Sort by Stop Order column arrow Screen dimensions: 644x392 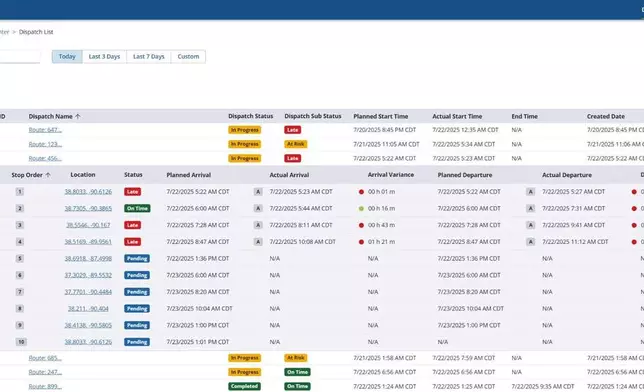click(48, 175)
